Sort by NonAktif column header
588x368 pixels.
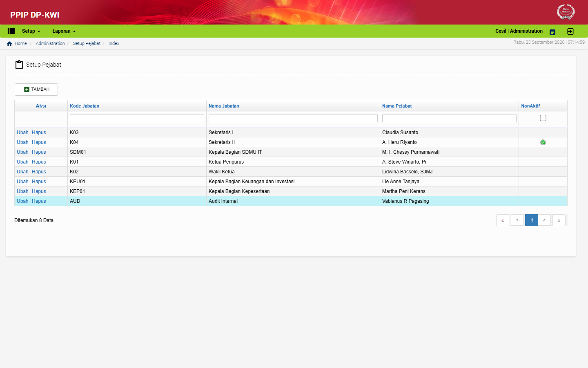click(x=530, y=106)
